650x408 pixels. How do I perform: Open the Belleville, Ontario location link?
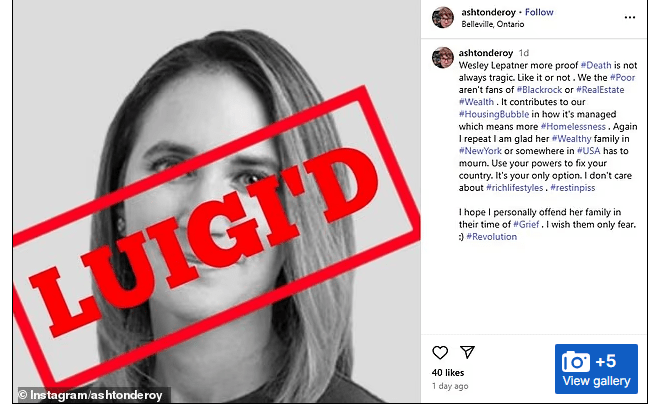click(492, 24)
